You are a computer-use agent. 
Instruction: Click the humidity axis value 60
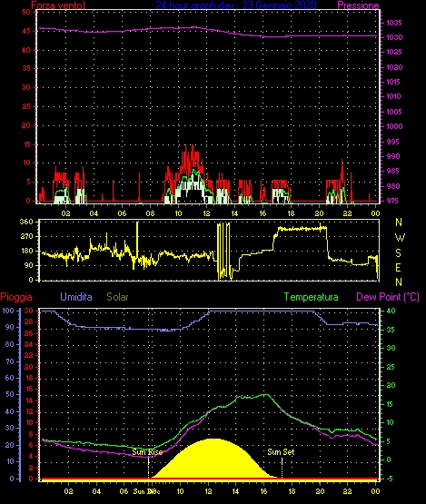coord(10,378)
